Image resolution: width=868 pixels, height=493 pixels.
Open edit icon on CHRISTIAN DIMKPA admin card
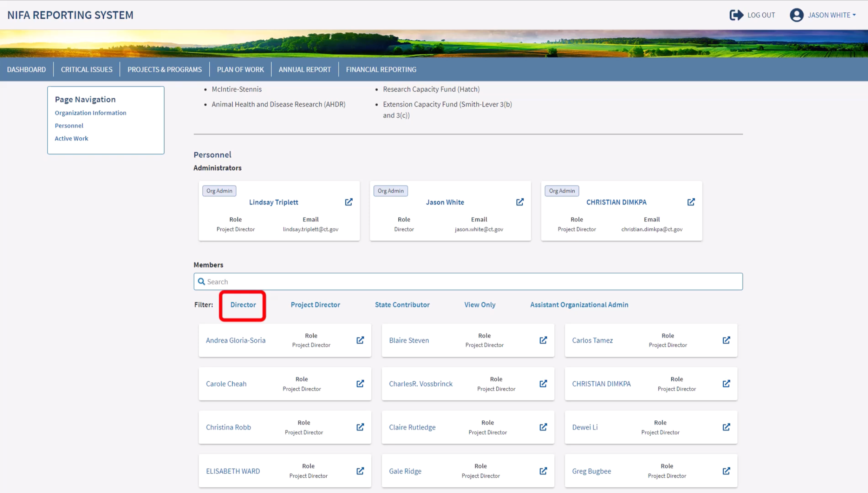pos(691,202)
